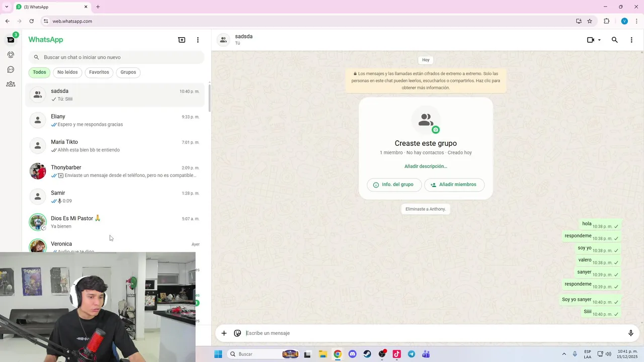Screen dimensions: 644x362
Task: Click the voice message microphone
Action: [x=631, y=333]
